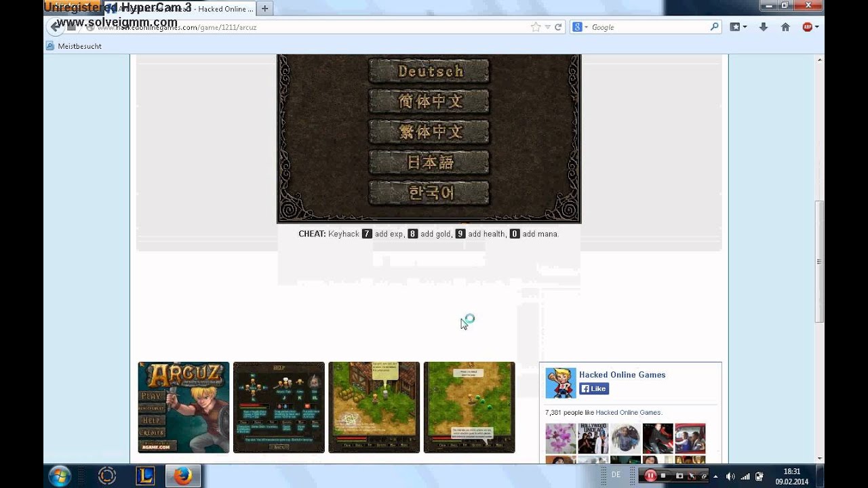The height and width of the screenshot is (488, 868).
Task: Click the 0 add mana key badge
Action: 515,234
